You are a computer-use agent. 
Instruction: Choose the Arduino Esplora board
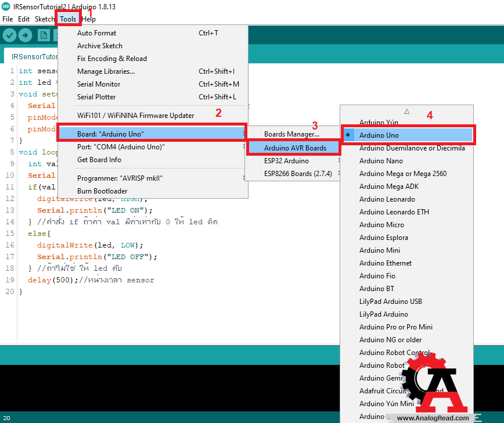(x=406, y=238)
